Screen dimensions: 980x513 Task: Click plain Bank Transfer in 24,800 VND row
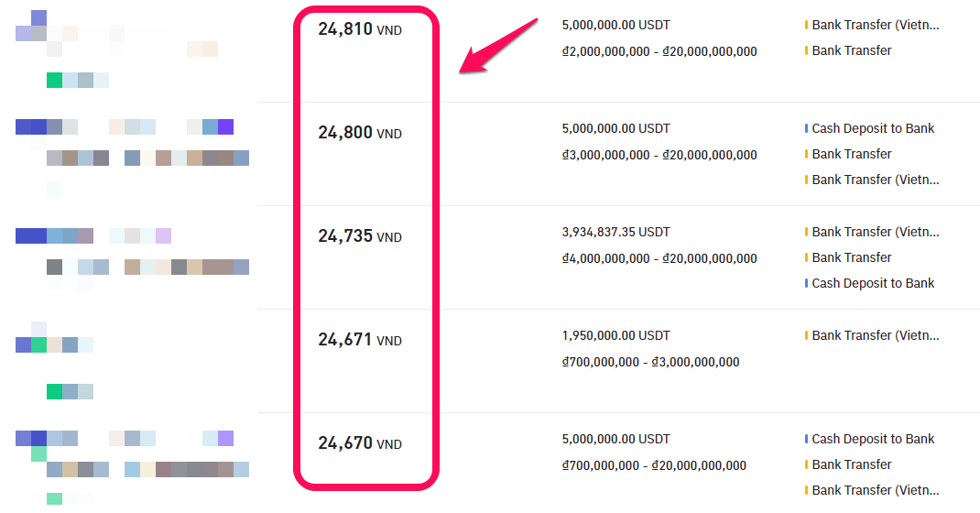(852, 154)
